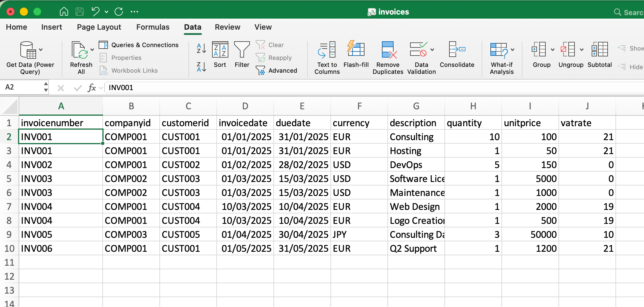Viewport: 644px width, 307px height.
Task: Open the undo history dropdown arrow
Action: (x=106, y=12)
